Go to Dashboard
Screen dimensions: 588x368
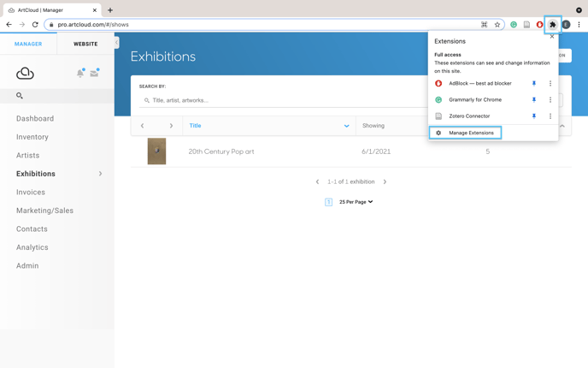click(x=35, y=119)
